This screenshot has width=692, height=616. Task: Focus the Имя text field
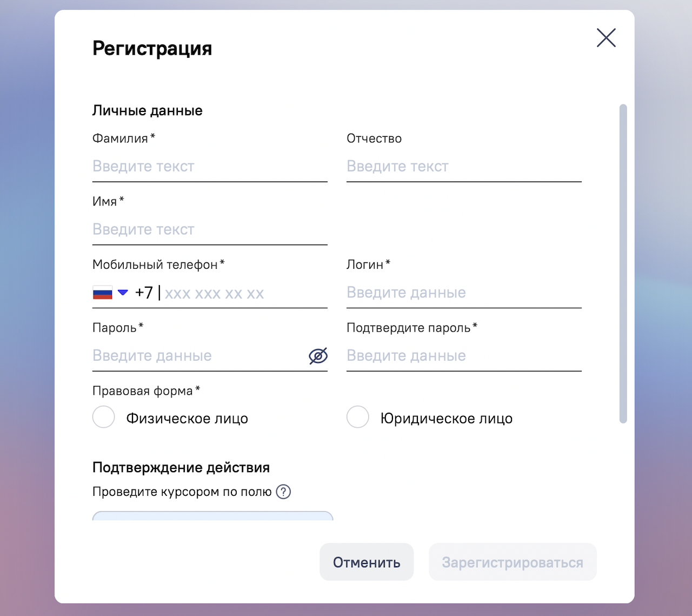pos(210,229)
